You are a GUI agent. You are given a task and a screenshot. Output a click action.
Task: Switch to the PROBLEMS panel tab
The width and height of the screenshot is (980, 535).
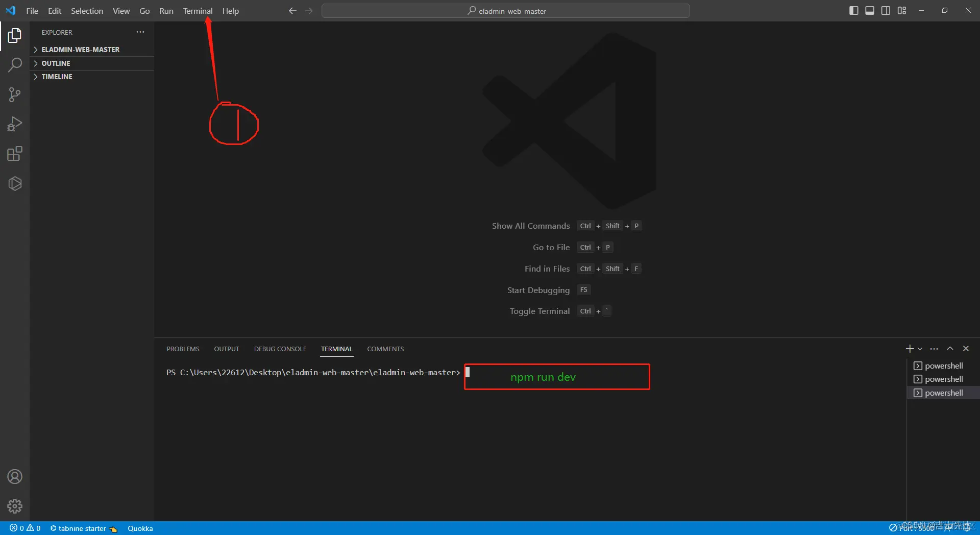point(183,349)
